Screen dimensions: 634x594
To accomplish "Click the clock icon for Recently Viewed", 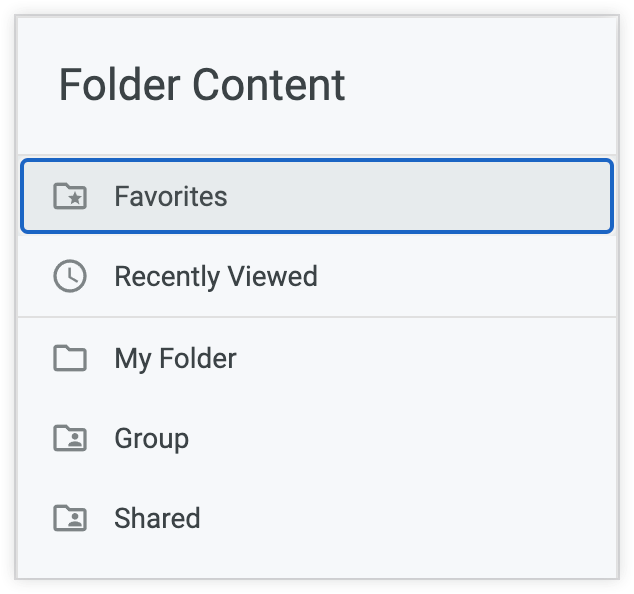I will (x=70, y=277).
